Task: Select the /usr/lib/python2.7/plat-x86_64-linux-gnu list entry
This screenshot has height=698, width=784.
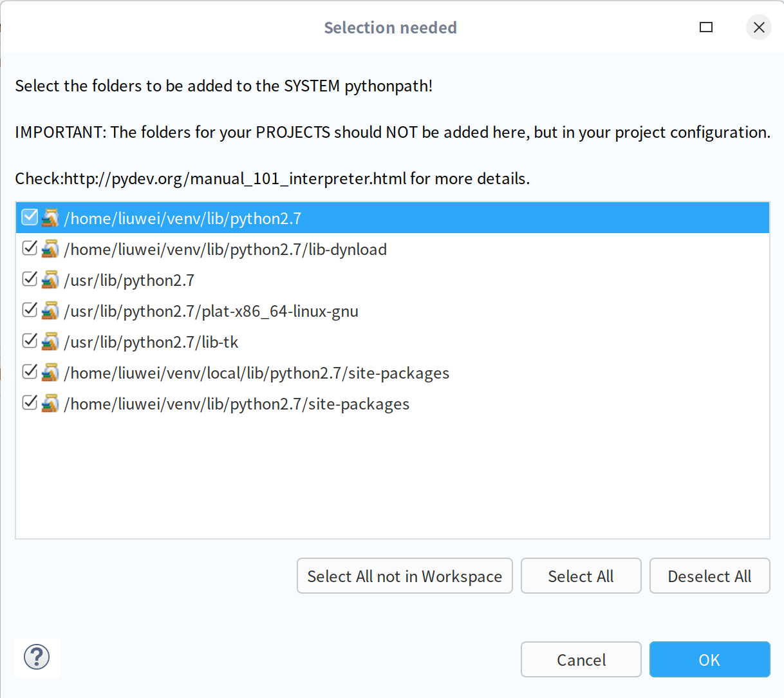Action: 392,311
